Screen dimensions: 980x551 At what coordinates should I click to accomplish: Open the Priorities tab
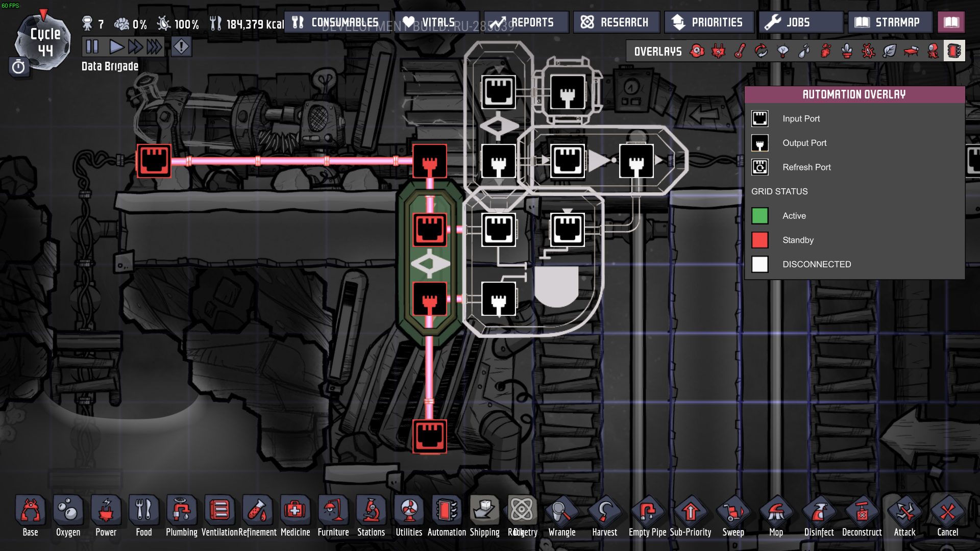click(x=709, y=22)
